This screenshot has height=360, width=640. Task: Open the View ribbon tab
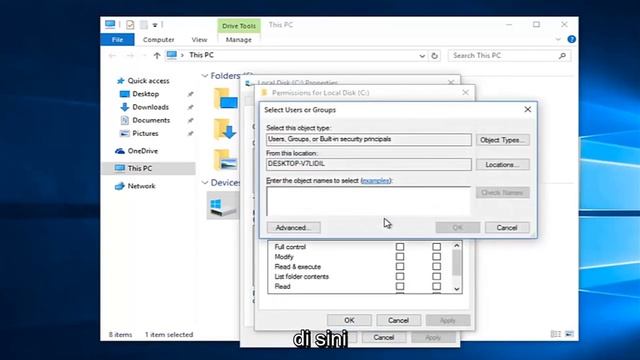pyautogui.click(x=199, y=40)
